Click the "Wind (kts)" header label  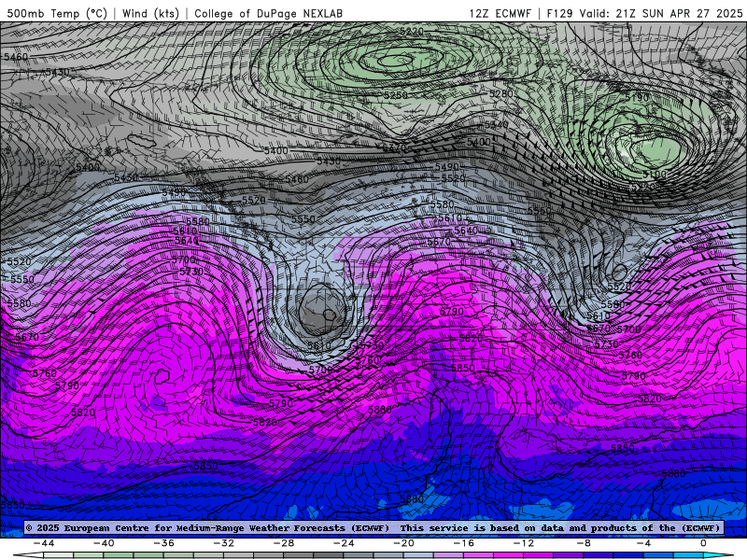pyautogui.click(x=150, y=13)
